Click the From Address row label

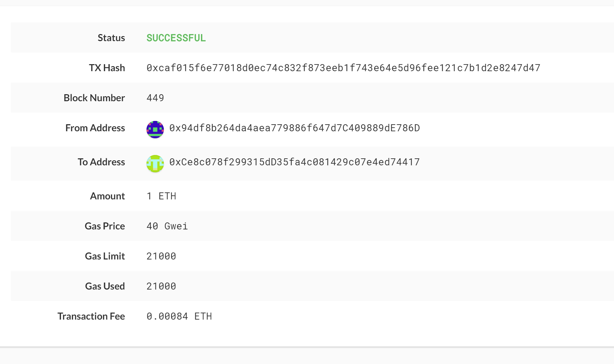(95, 128)
